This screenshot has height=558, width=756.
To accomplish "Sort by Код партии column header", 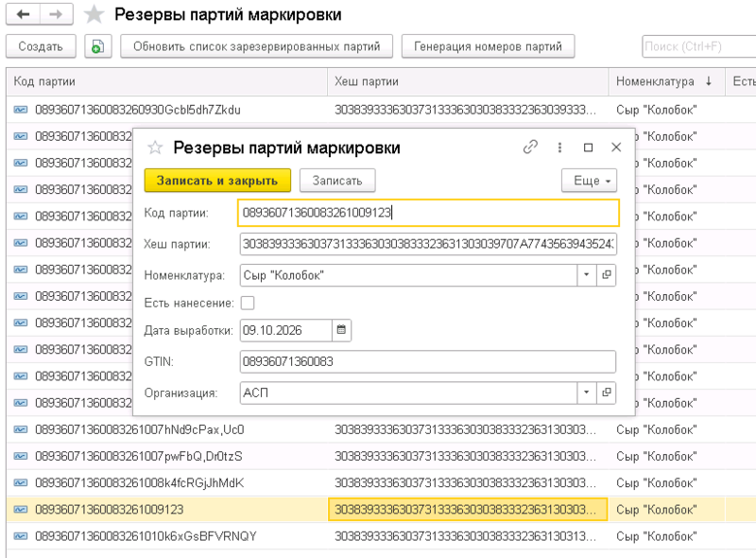I will 167,81.
